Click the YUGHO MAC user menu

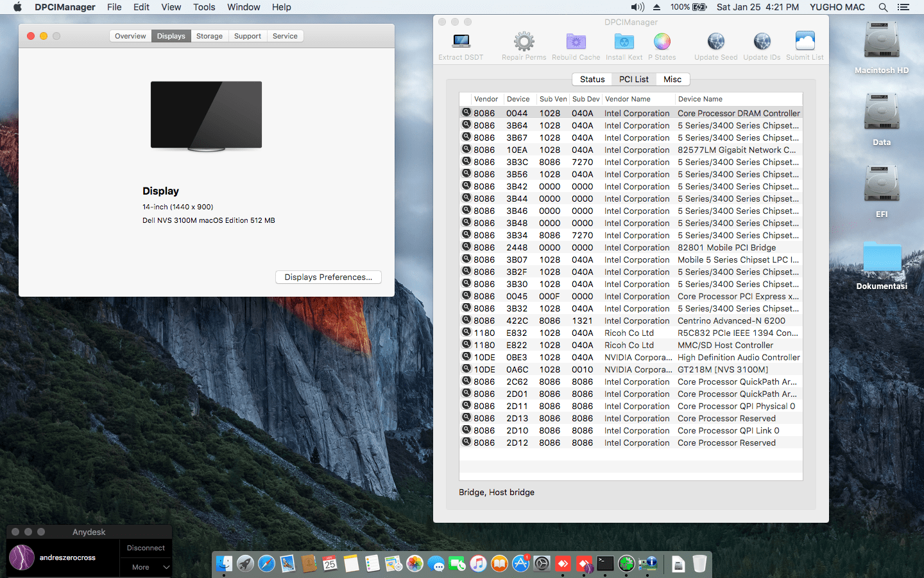click(837, 7)
